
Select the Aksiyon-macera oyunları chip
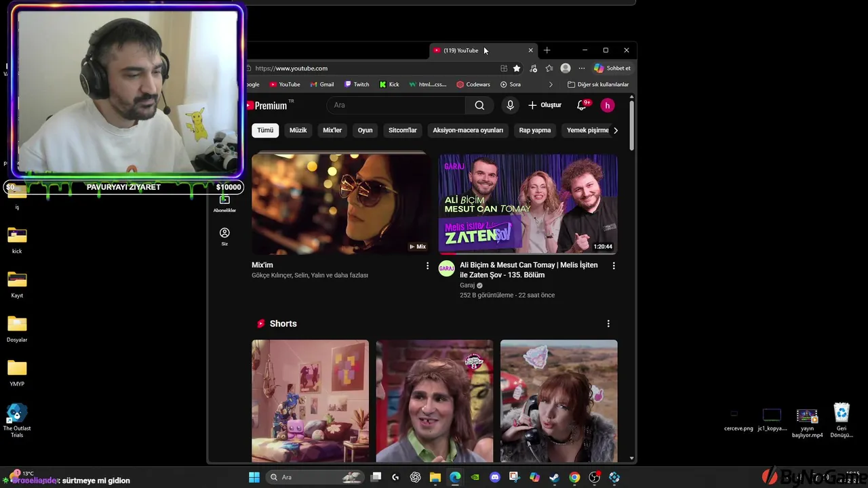(x=468, y=130)
